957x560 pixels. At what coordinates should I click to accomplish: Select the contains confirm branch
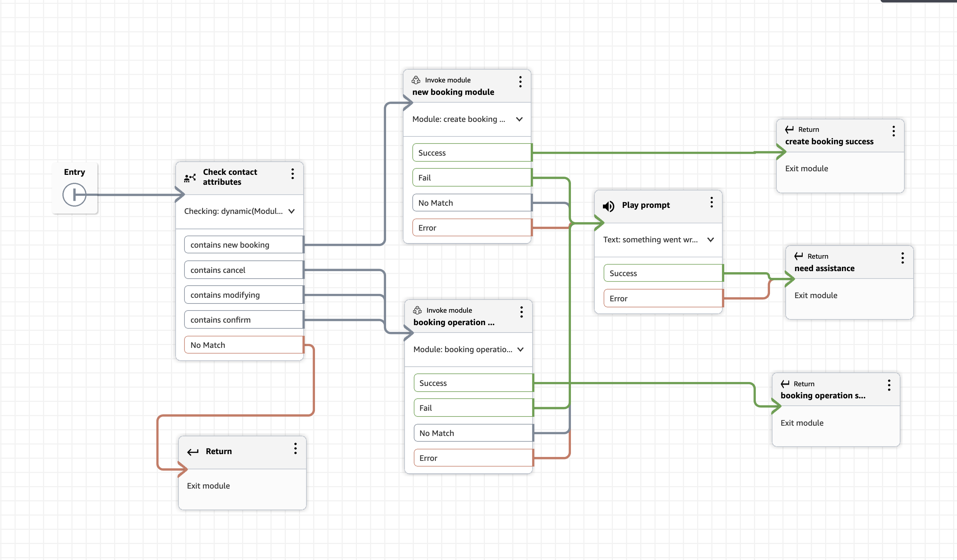(244, 320)
